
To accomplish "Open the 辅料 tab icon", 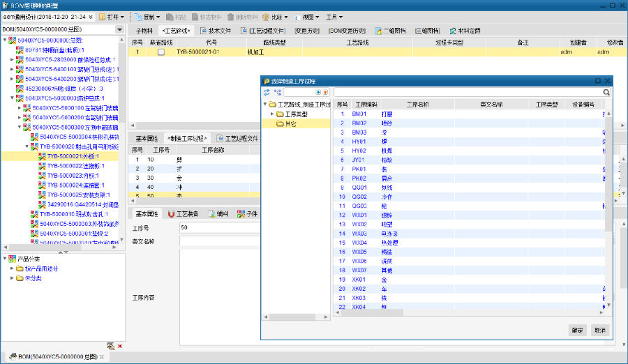I will 217,213.
